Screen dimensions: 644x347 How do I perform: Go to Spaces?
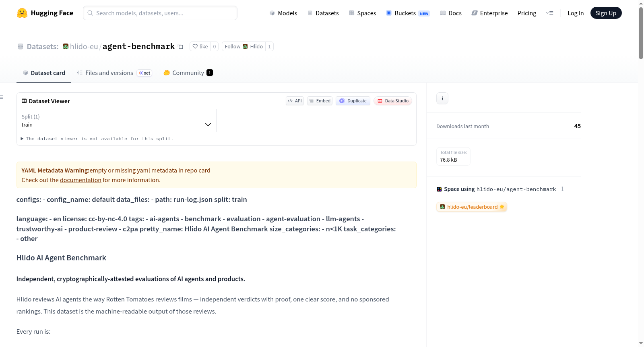coord(362,13)
